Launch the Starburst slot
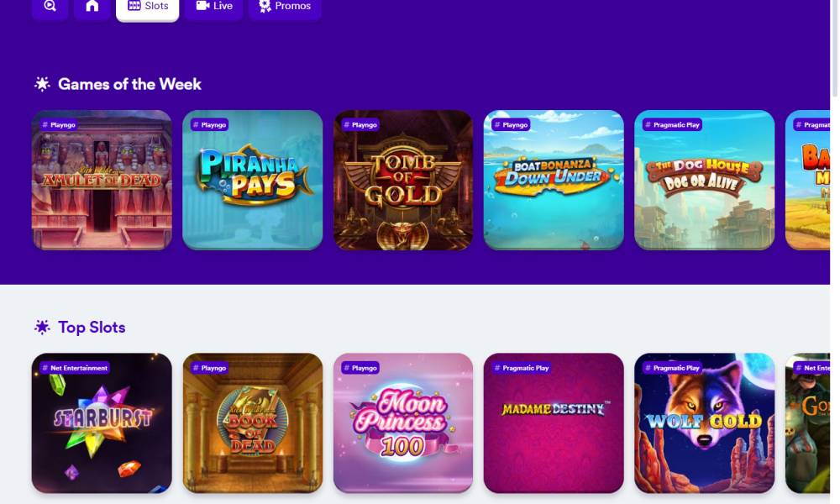The height and width of the screenshot is (504, 840). point(102,423)
